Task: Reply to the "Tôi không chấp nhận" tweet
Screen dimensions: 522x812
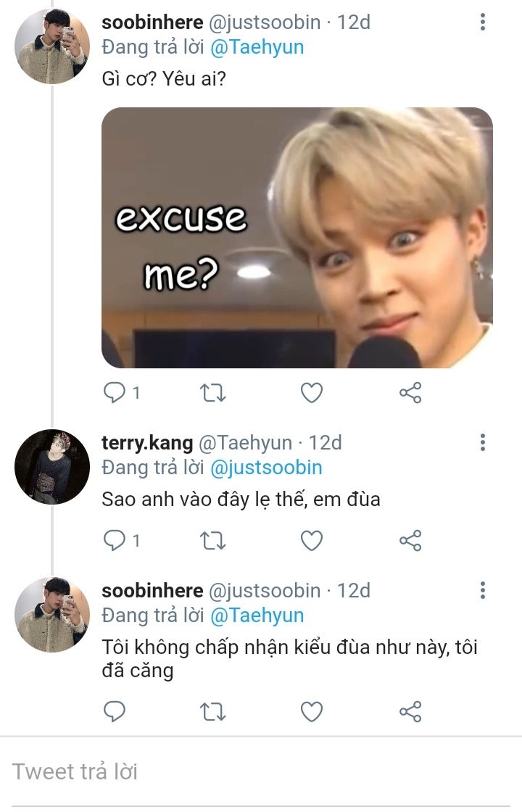Action: click(115, 711)
